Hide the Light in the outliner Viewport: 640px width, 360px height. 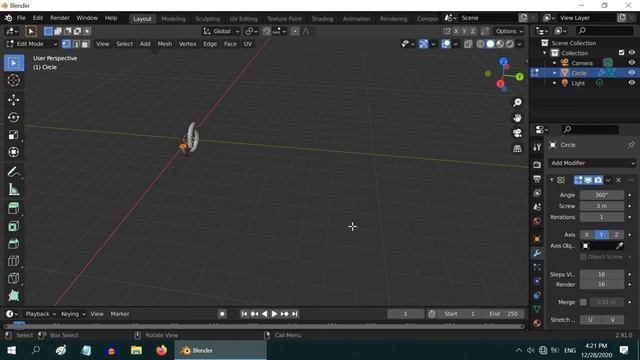pos(631,83)
